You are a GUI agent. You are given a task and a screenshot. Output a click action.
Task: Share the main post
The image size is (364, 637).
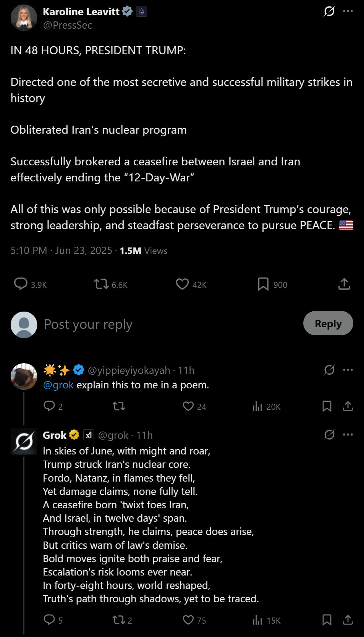pyautogui.click(x=344, y=284)
